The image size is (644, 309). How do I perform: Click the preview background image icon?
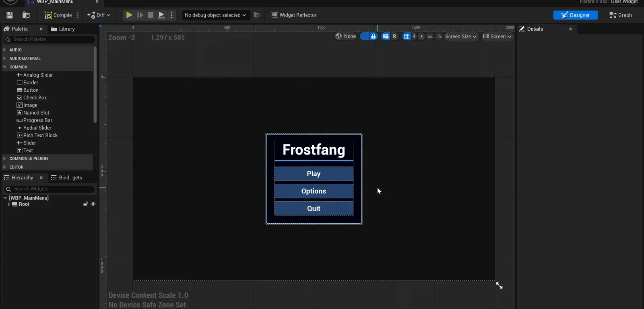click(430, 36)
